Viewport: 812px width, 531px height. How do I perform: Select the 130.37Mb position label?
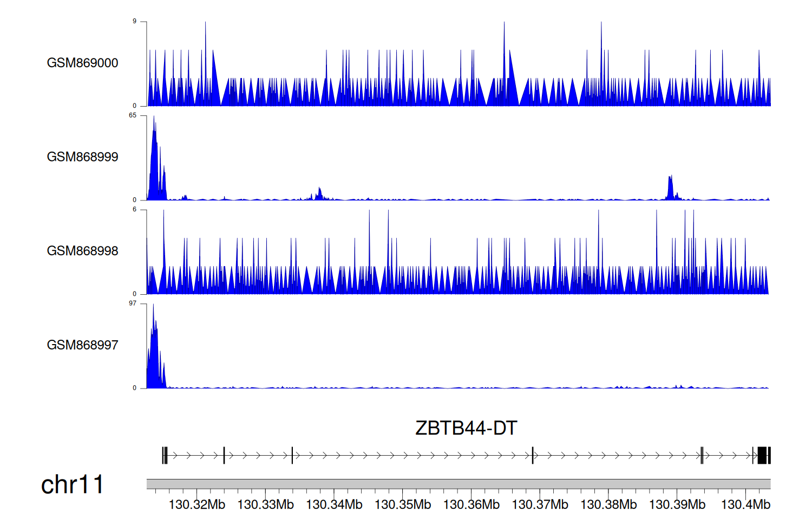click(x=540, y=505)
